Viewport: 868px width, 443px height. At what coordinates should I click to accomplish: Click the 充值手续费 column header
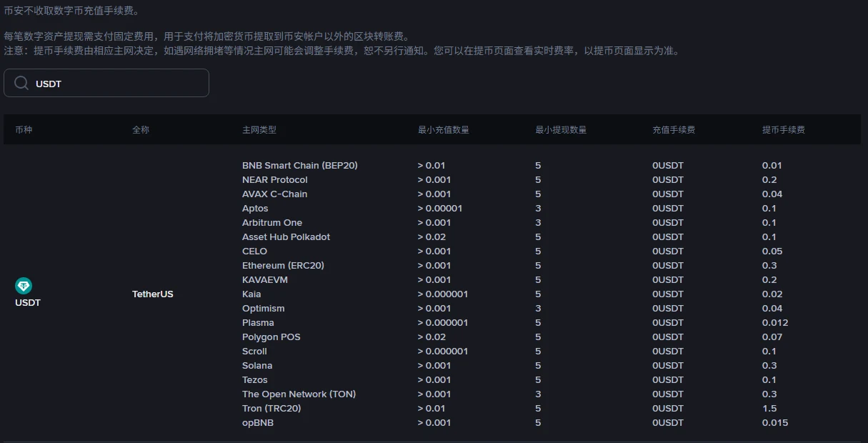click(x=674, y=130)
